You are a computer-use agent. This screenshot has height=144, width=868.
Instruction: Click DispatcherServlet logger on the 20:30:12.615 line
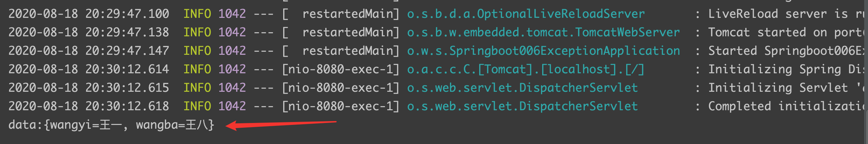coord(522,88)
